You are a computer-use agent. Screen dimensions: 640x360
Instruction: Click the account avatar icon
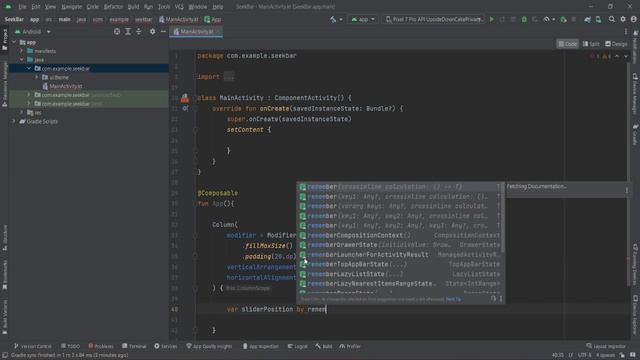coord(633,19)
